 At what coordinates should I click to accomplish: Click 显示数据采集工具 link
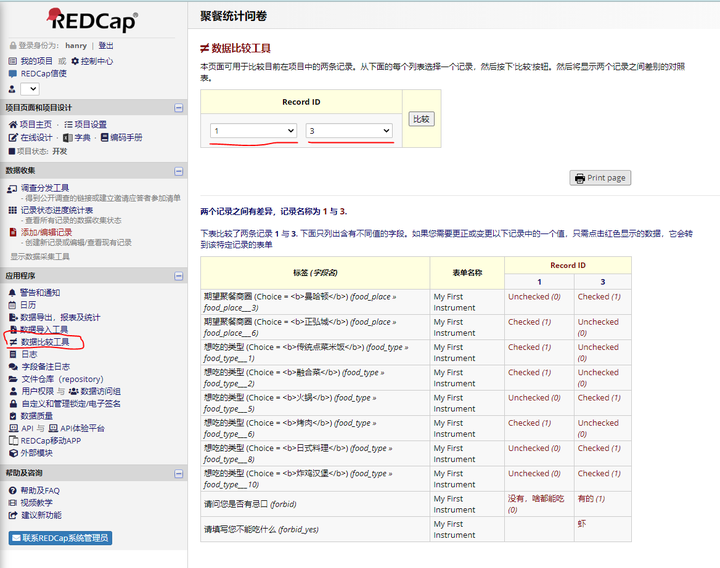click(40, 256)
